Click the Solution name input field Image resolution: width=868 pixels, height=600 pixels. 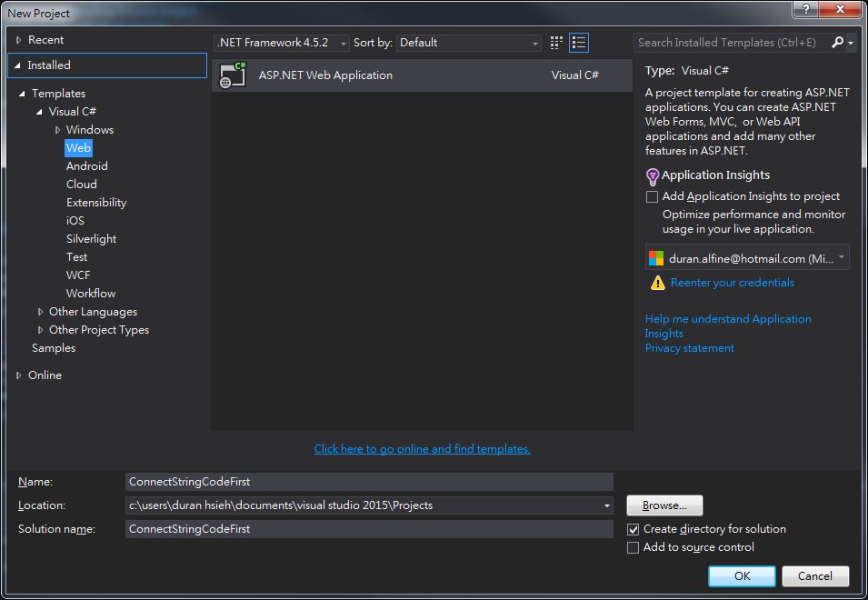coord(369,529)
